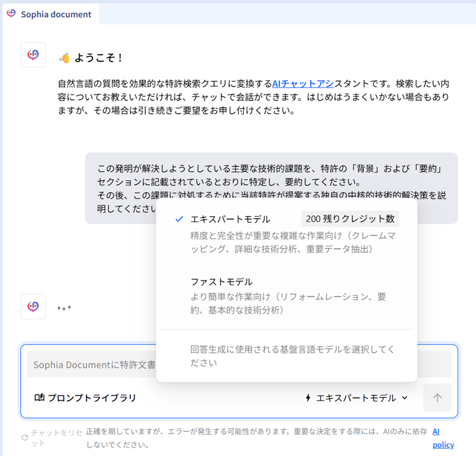Send the message with the up-arrow button
Screen dimensions: 476x456
pos(437,397)
